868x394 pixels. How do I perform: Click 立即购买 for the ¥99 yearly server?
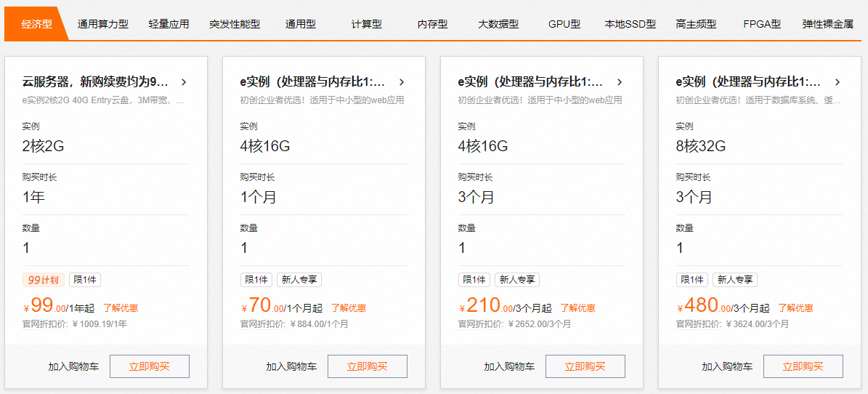coord(150,366)
